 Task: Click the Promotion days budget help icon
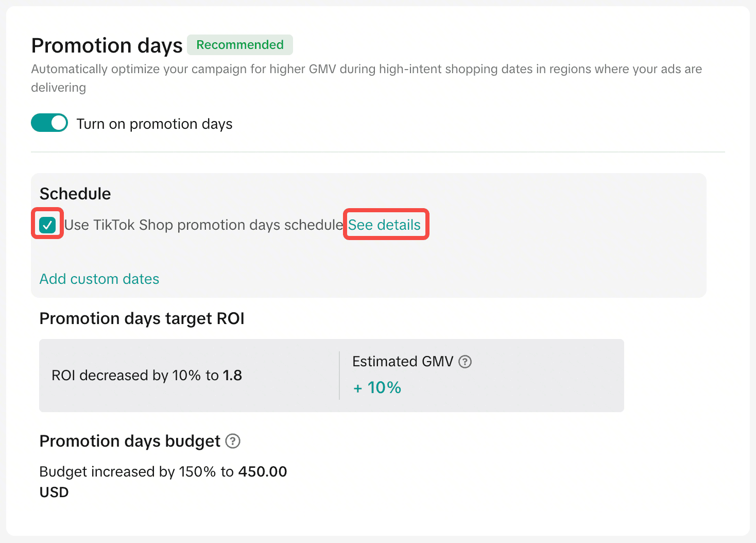pos(233,441)
